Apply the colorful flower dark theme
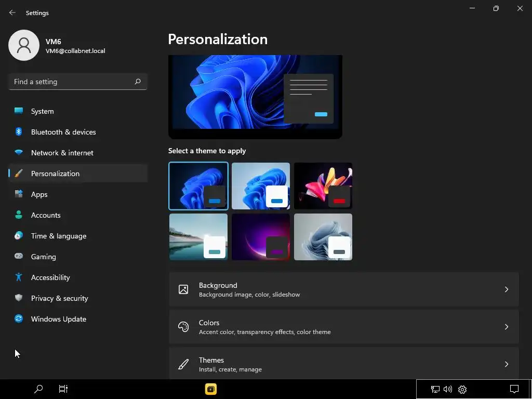This screenshot has width=532, height=399. pos(323,186)
